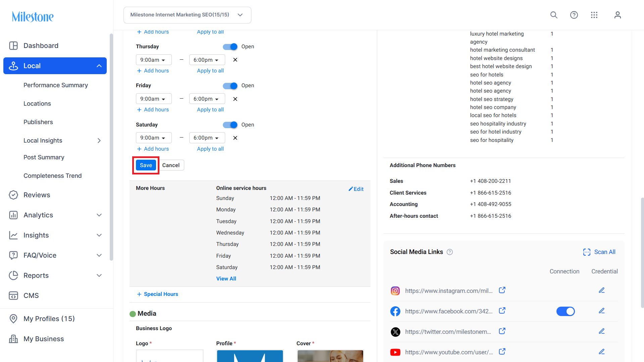Edit Instagram credential pencil icon

[x=602, y=290]
